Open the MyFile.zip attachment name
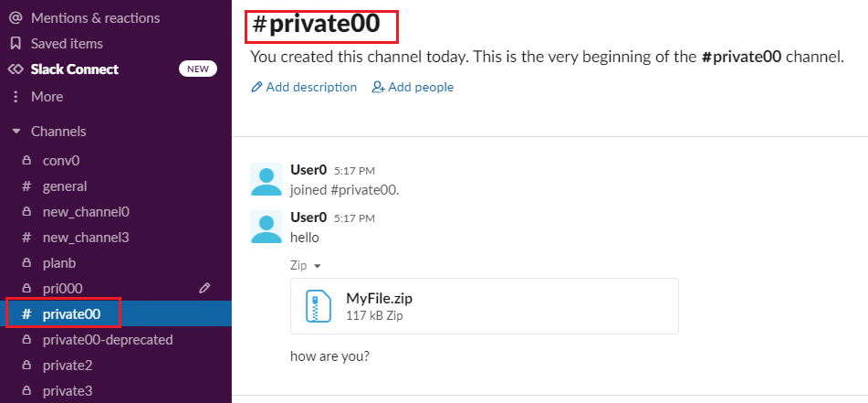The width and height of the screenshot is (868, 403). point(379,298)
